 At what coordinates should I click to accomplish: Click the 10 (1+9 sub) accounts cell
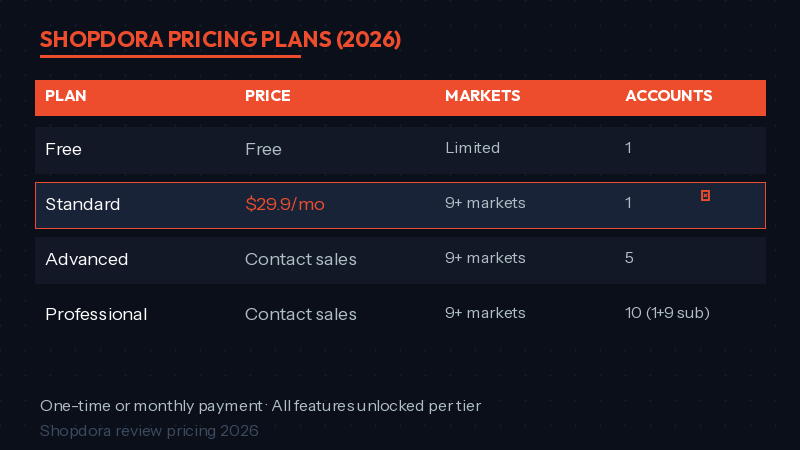click(667, 313)
